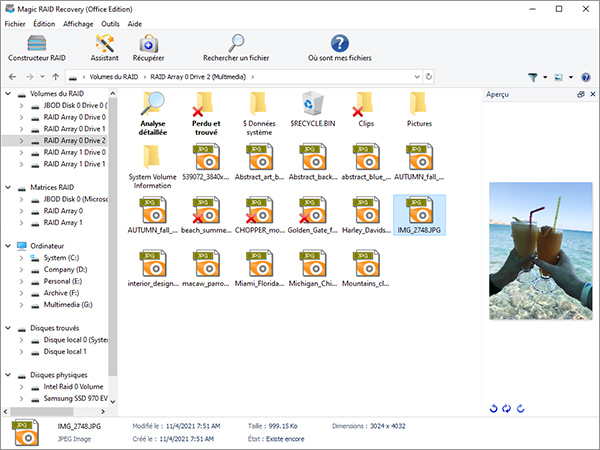Select the Mountains_cl... JPG file
Viewport: 600px width, 450px height.
(x=366, y=269)
